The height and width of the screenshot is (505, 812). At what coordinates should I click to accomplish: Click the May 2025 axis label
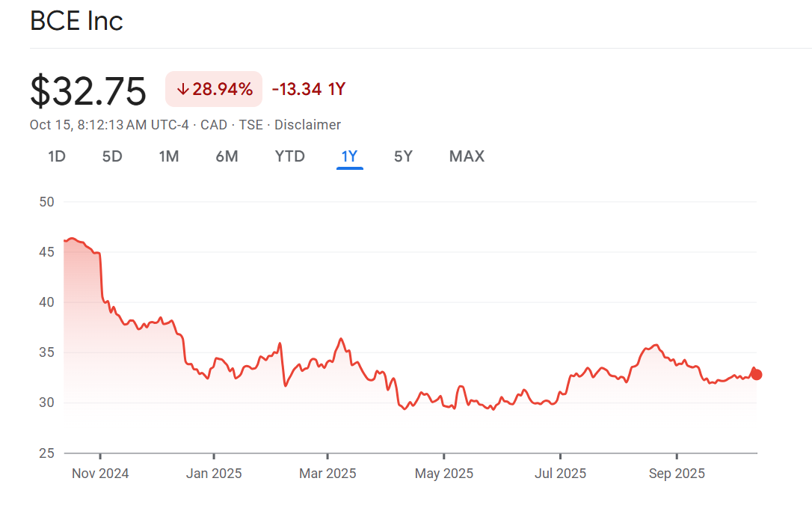[443, 474]
